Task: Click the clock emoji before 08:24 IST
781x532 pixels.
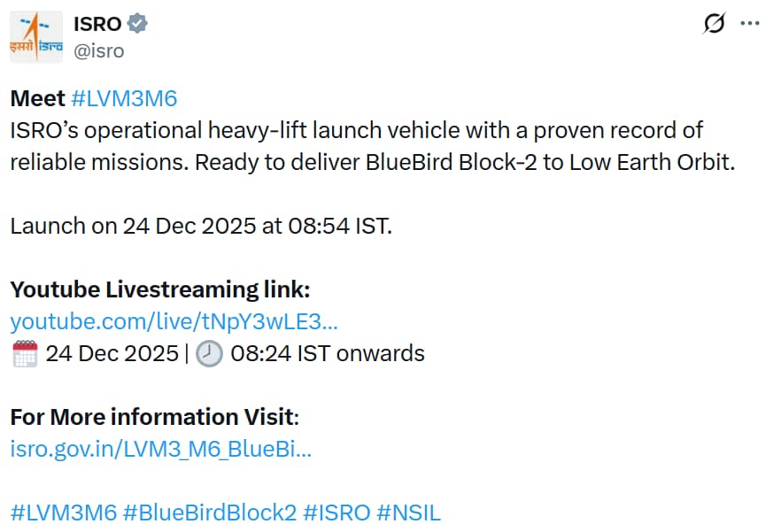Action: (x=209, y=354)
